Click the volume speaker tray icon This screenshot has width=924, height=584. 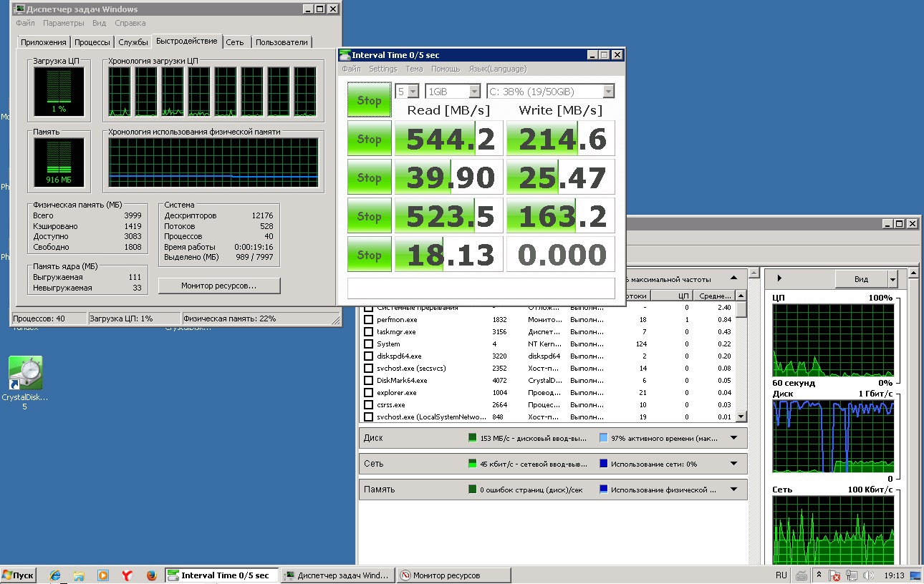tap(869, 575)
